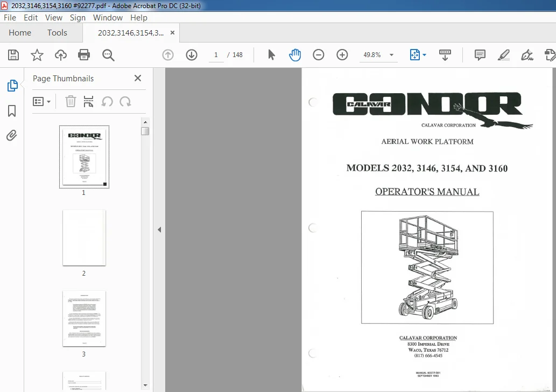Image resolution: width=556 pixels, height=392 pixels.
Task: Select the Highlight text pen icon
Action: pos(503,55)
